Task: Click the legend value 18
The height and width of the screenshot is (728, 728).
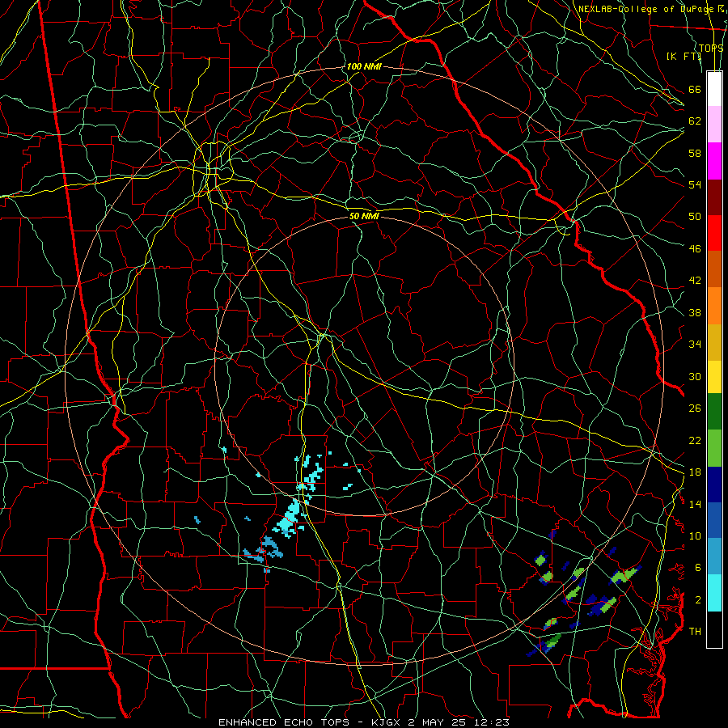Action: (695, 472)
